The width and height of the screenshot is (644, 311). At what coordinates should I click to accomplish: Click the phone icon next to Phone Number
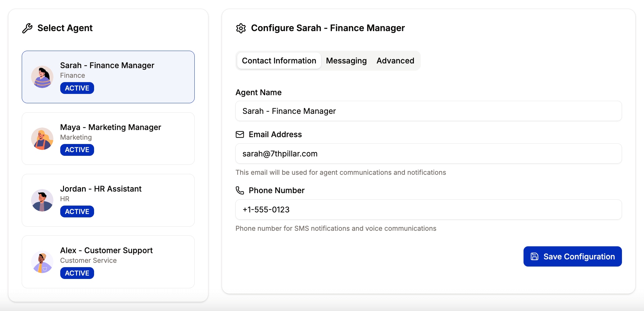click(x=240, y=191)
